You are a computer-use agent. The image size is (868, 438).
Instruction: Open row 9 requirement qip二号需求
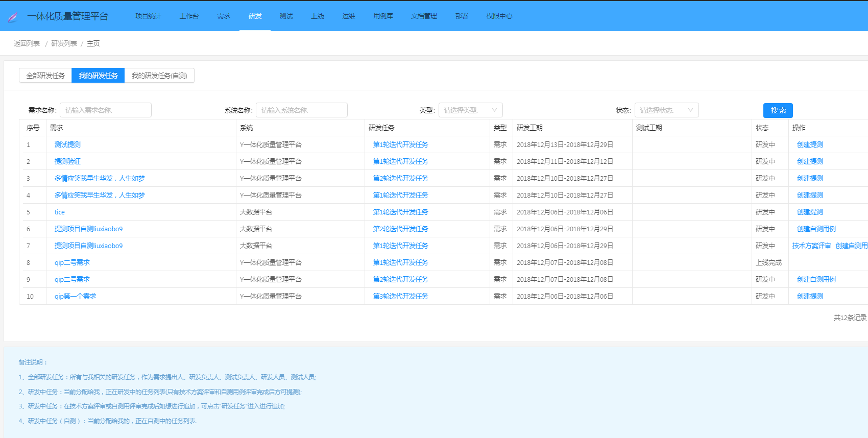(x=72, y=279)
